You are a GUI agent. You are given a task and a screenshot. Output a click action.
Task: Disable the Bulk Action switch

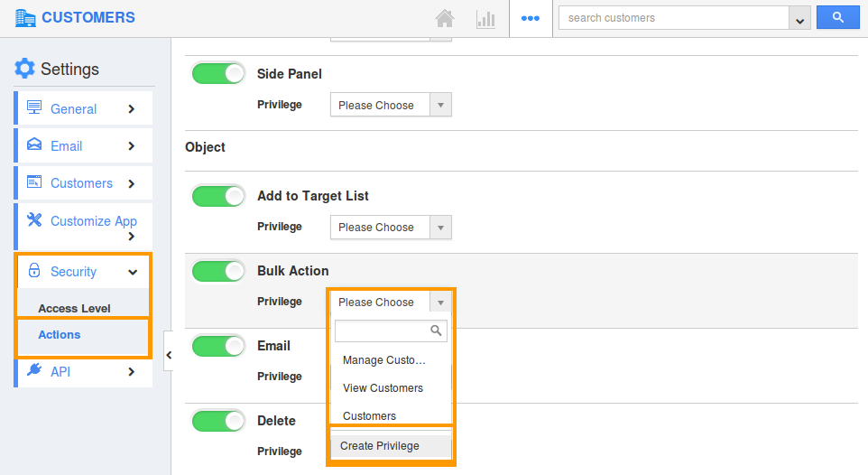[218, 271]
